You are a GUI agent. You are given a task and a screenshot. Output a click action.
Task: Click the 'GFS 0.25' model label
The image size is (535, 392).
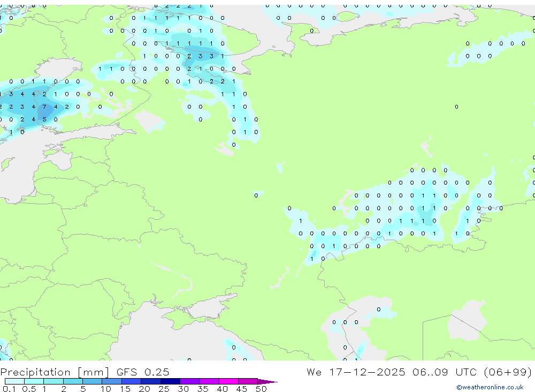(x=143, y=372)
